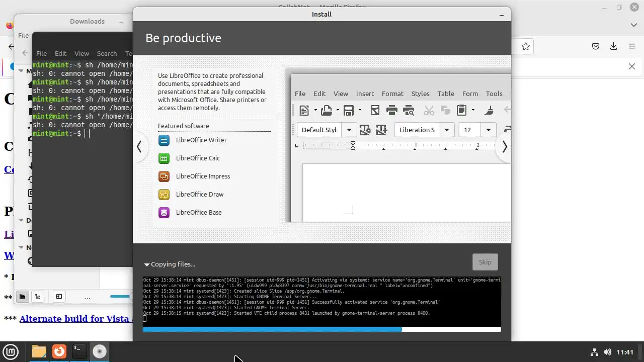
Task: Open the File menu in the Writer preview
Action: click(x=300, y=94)
